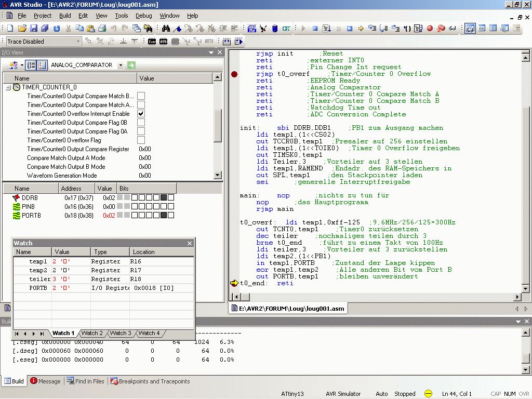Uncheck Timer/Counter0 Overflow Interrupt Enable
The image size is (532, 399).
pos(141,114)
